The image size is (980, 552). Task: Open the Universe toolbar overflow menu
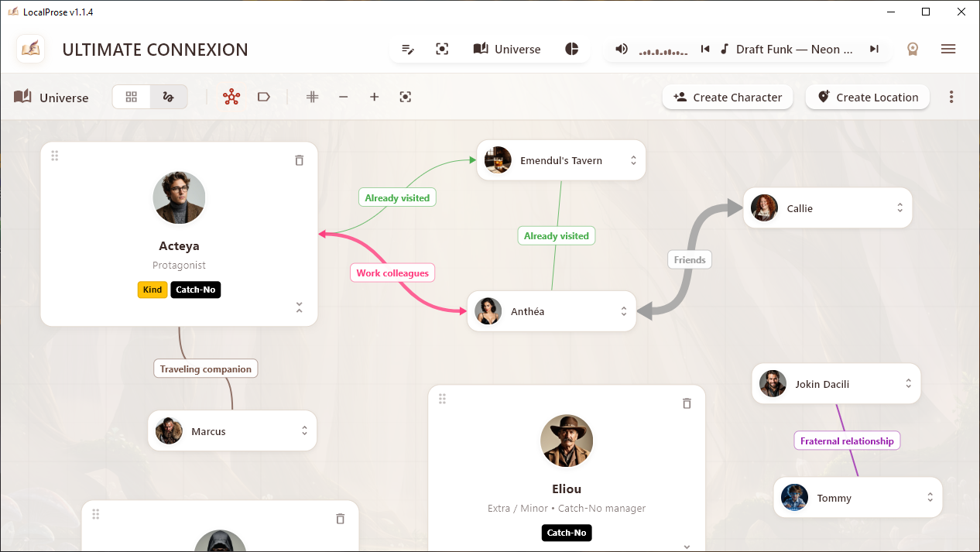point(951,97)
